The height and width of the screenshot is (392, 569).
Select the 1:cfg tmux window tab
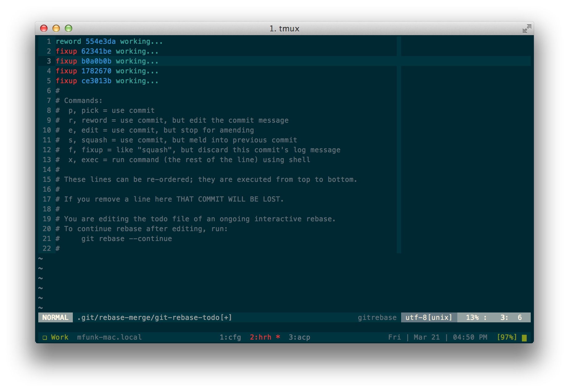coord(230,337)
